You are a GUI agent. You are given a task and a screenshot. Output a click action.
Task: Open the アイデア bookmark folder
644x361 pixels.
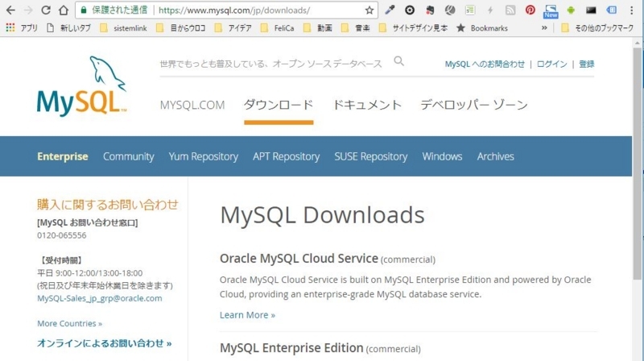pyautogui.click(x=233, y=28)
